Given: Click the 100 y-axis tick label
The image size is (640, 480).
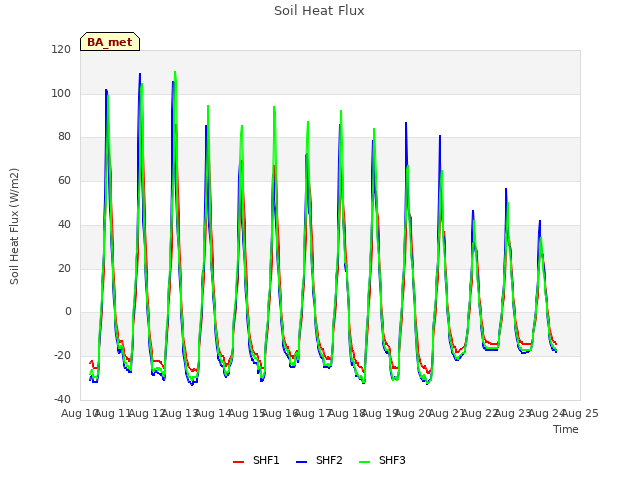Looking at the screenshot, I should pyautogui.click(x=61, y=93).
